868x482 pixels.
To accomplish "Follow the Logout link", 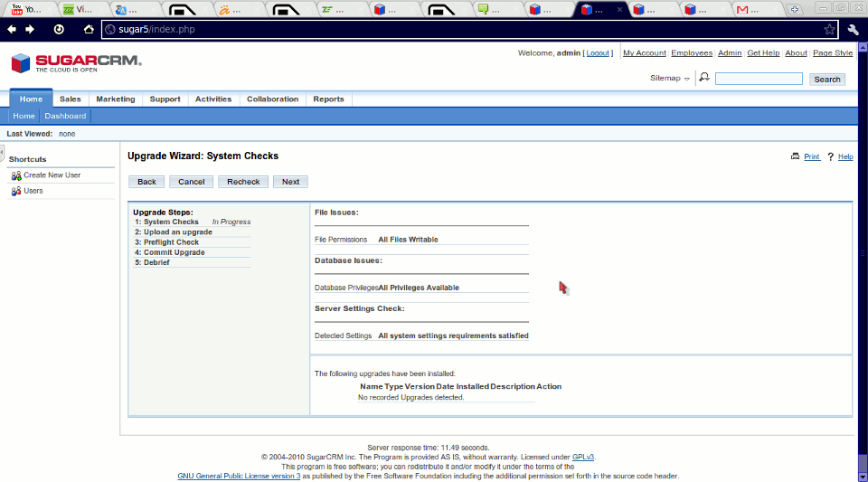I will click(598, 53).
